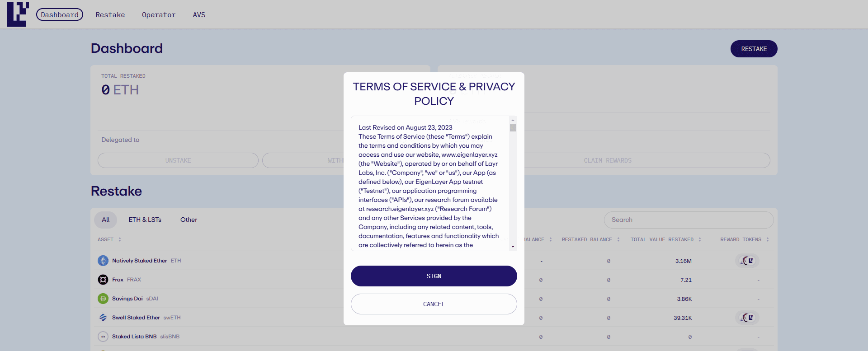Viewport: 868px width, 351px height.
Task: Sort table by Asset column
Action: (120, 239)
